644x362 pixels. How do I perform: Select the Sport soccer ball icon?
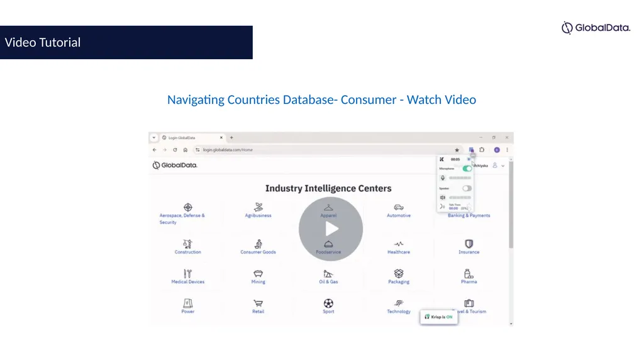328,303
